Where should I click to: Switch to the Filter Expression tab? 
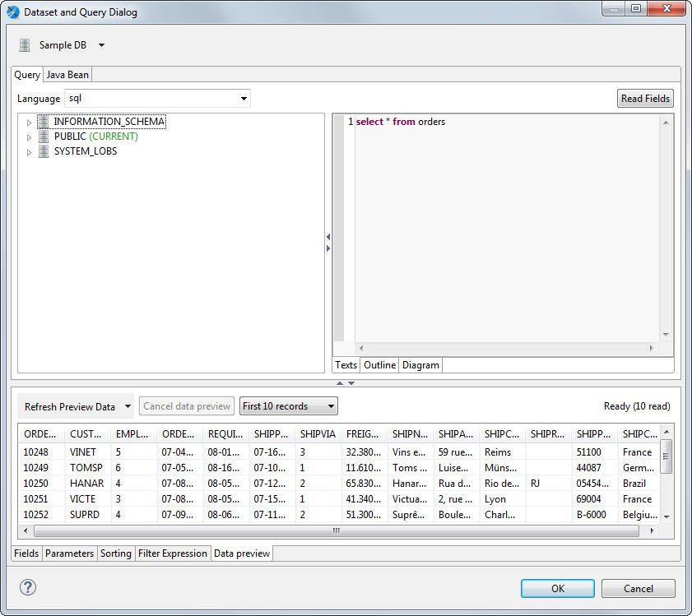click(173, 553)
